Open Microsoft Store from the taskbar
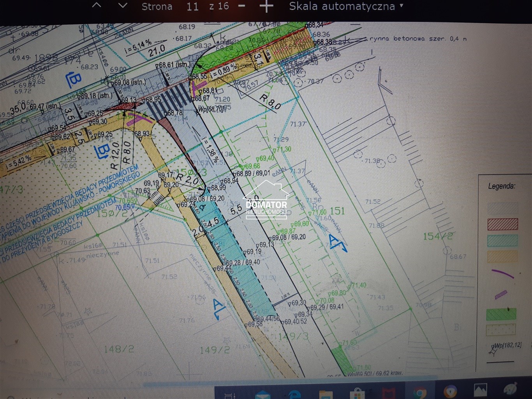This screenshot has height=399, width=532. [356, 393]
